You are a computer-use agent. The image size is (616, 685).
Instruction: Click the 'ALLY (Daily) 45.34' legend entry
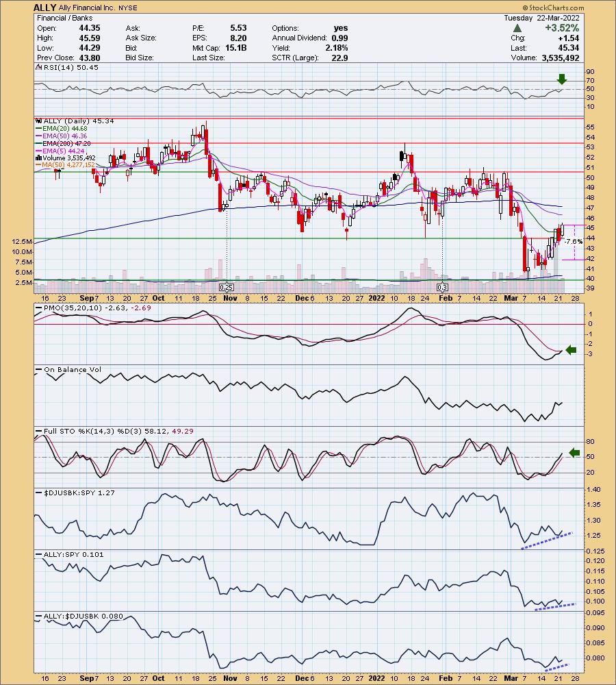pos(75,121)
